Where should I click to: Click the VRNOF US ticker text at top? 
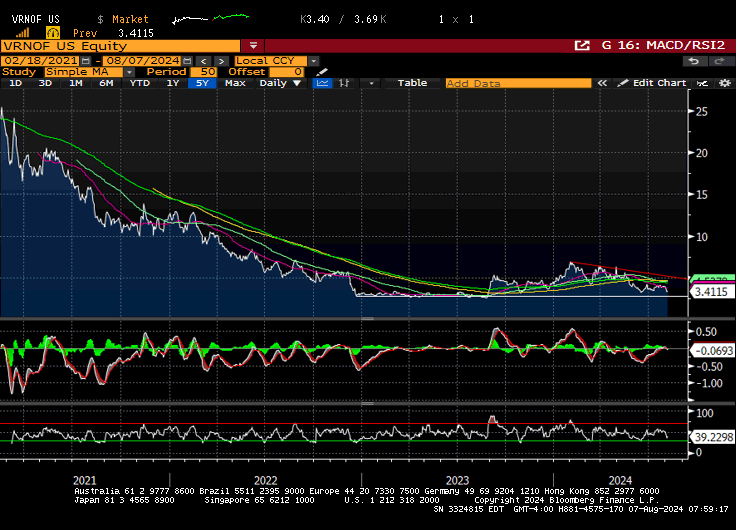[x=36, y=19]
